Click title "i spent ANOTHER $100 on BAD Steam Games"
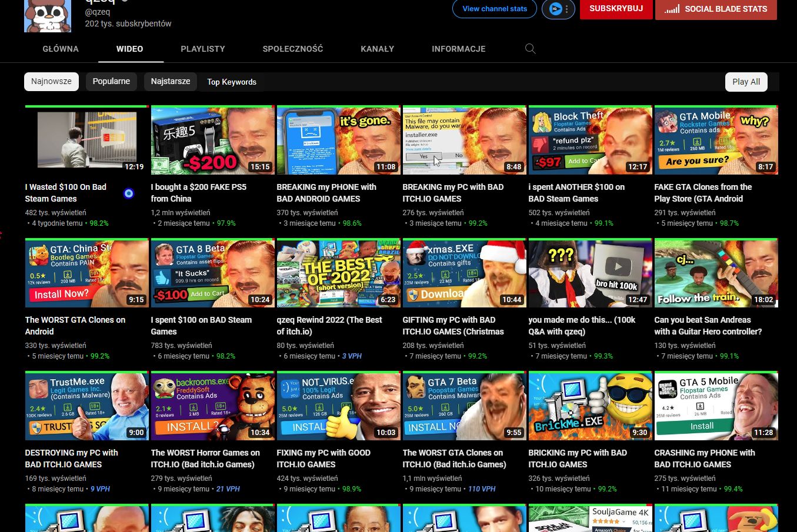Viewport: 797px width, 532px height. pyautogui.click(x=576, y=193)
